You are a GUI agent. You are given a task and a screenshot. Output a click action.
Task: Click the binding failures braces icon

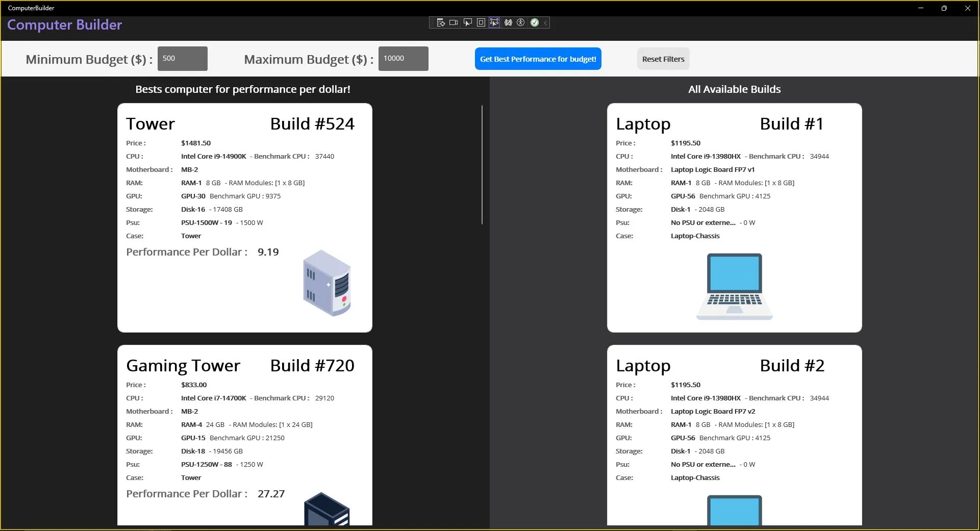[508, 22]
